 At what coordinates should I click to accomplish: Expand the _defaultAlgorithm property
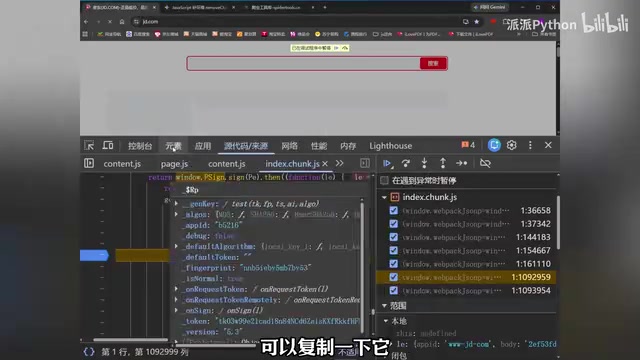pos(176,246)
